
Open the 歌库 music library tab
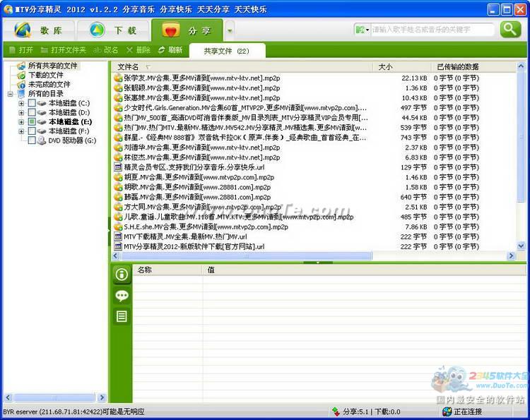click(x=39, y=30)
